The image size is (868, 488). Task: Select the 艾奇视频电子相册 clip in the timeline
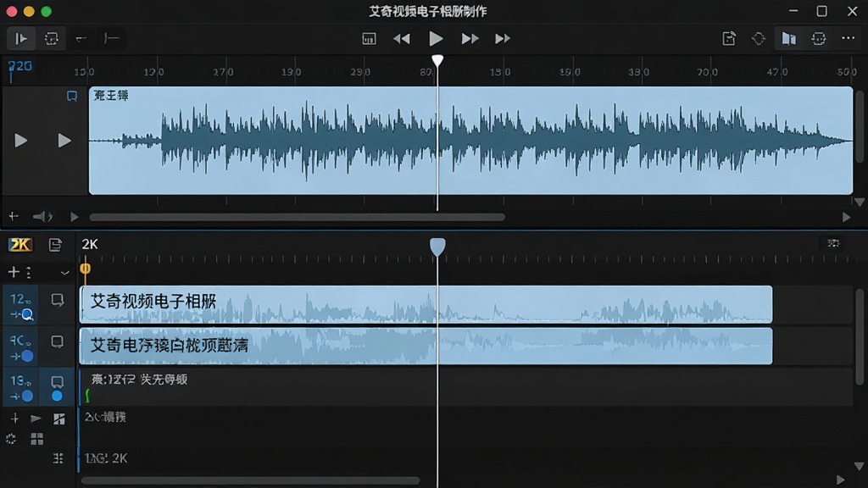pos(426,304)
